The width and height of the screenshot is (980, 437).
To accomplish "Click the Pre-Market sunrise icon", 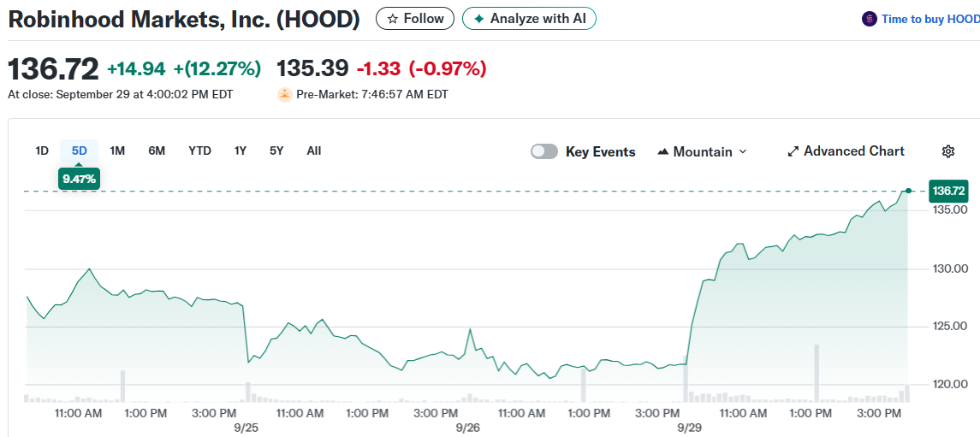I will coord(285,95).
